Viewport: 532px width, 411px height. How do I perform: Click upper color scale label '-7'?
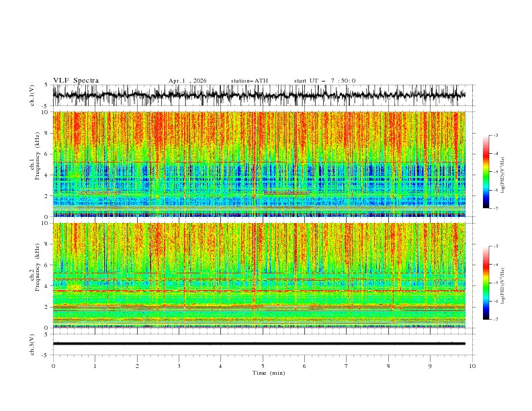pyautogui.click(x=495, y=208)
